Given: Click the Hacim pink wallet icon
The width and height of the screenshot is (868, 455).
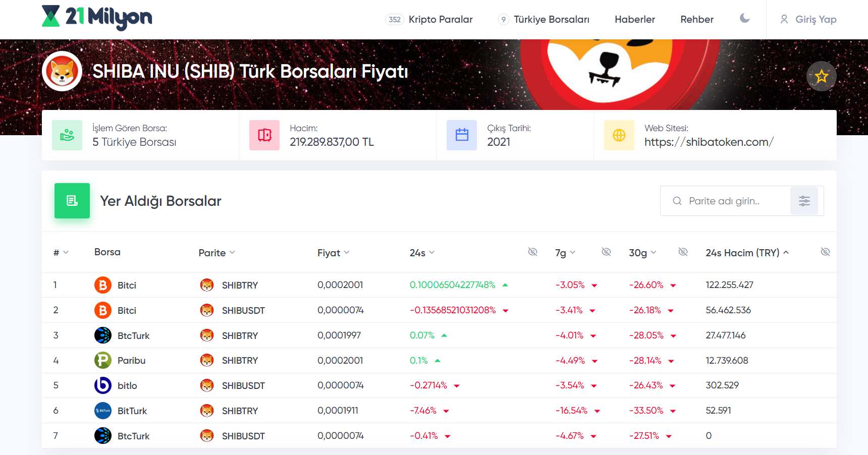Looking at the screenshot, I should (x=264, y=135).
